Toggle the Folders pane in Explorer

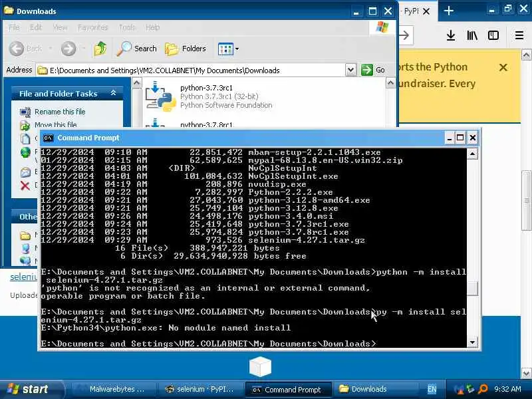click(186, 49)
